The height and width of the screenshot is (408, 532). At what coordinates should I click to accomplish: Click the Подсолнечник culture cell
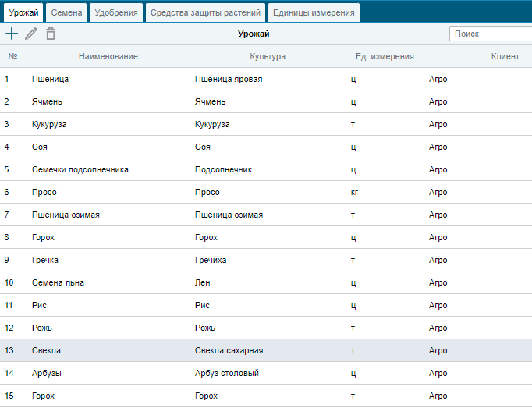coord(268,169)
